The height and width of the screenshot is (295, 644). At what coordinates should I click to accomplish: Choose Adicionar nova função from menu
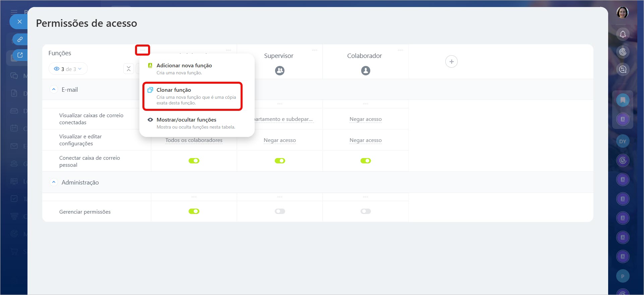[x=184, y=66]
